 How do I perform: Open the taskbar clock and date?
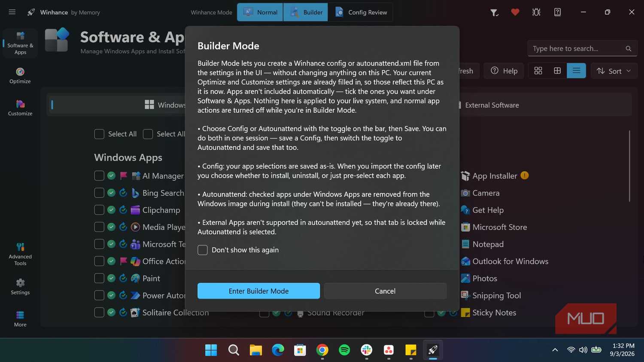pos(622,350)
